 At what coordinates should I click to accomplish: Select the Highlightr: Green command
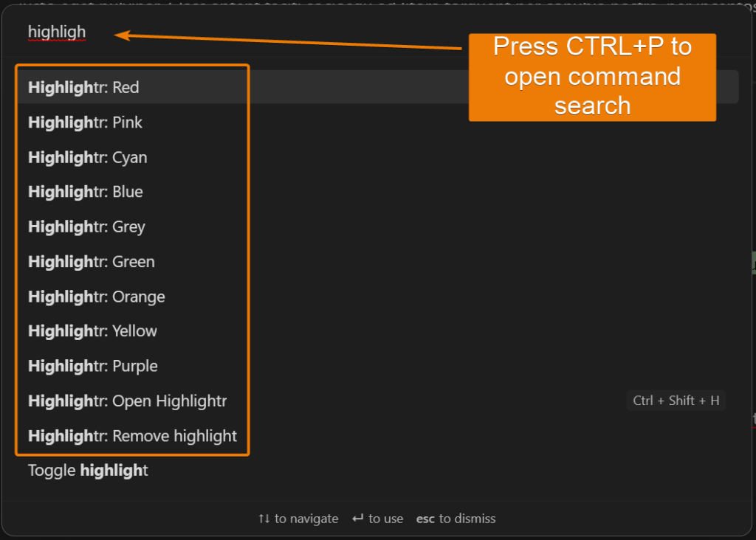coord(91,261)
